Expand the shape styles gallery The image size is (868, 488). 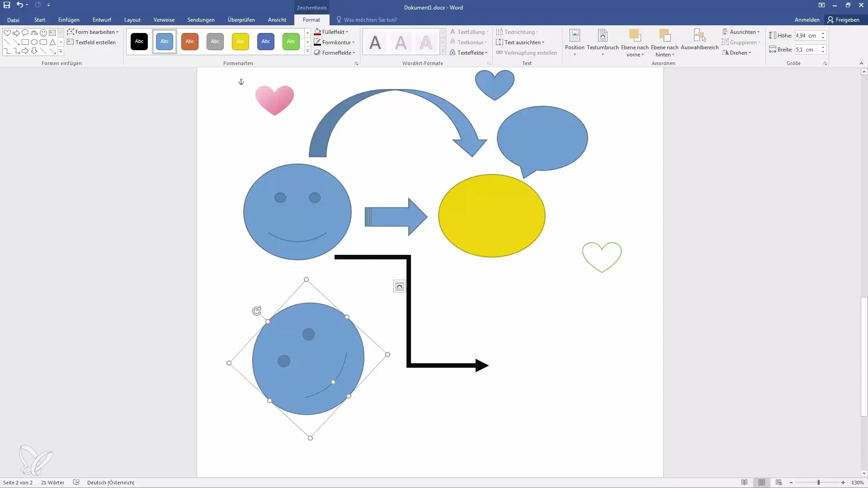[x=307, y=52]
